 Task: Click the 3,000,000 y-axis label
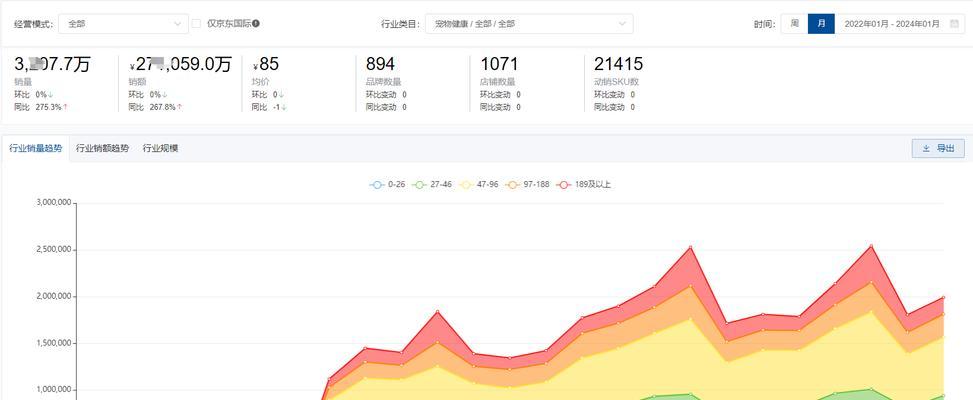tap(55, 203)
